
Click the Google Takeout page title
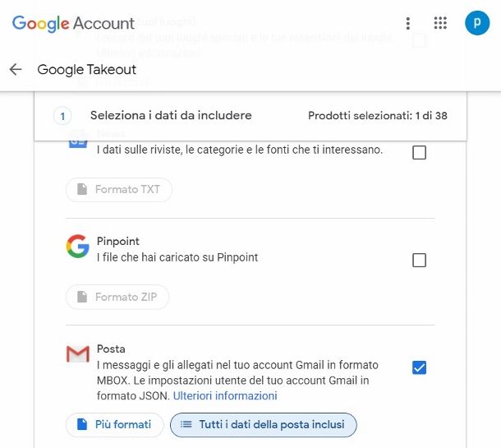[x=87, y=70]
